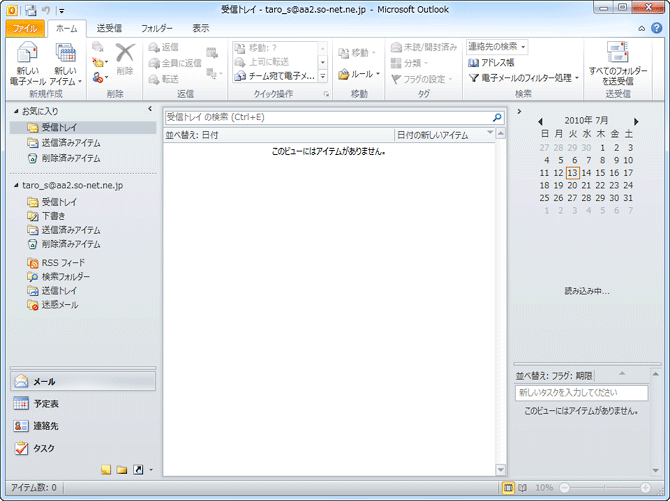Switch to 連絡先 contacts view

tap(46, 426)
